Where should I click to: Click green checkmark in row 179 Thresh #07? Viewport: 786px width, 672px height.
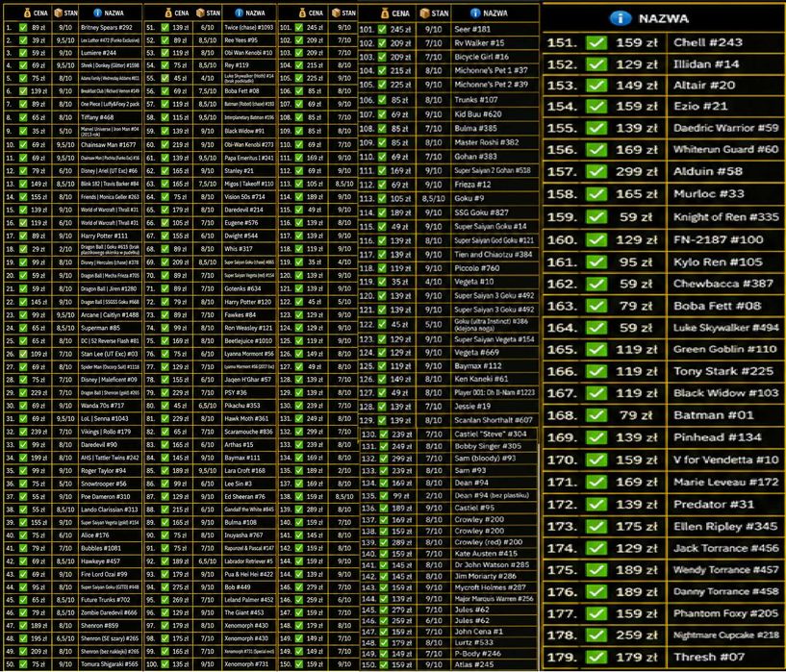[596, 657]
